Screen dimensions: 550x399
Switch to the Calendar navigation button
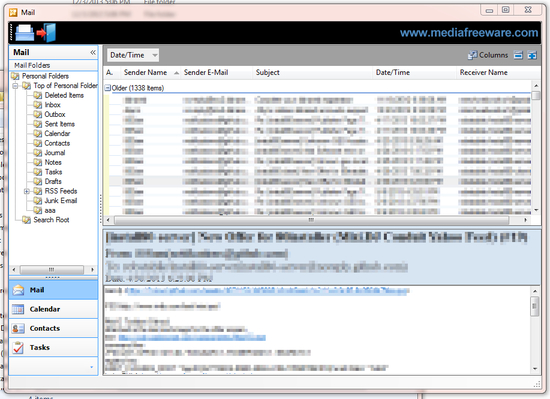[53, 309]
